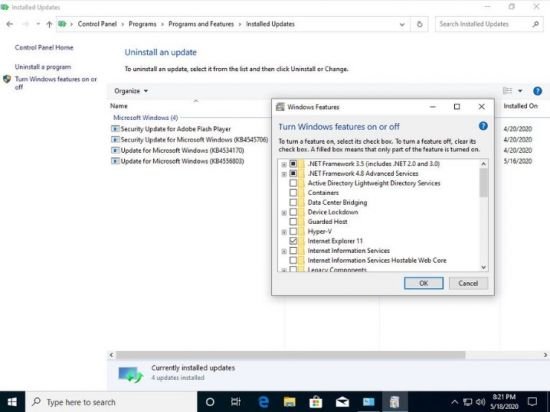Screen dimensions: 550x412
Task: Check the Data Center Bridging box
Action: click(x=293, y=202)
